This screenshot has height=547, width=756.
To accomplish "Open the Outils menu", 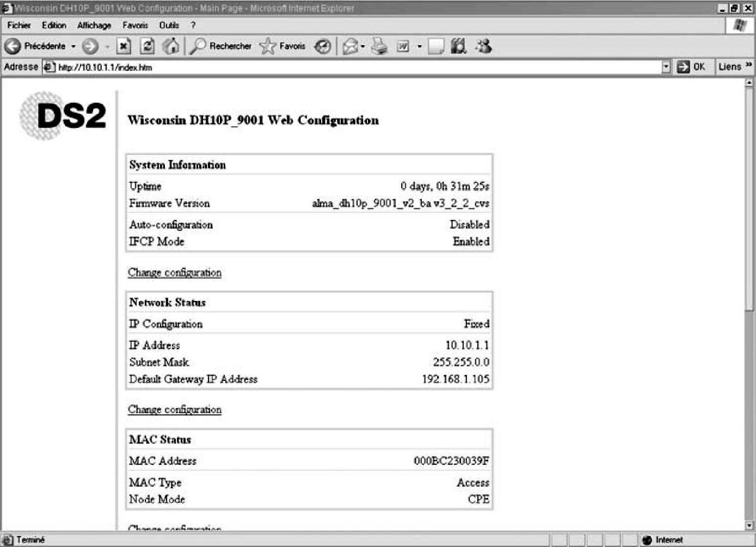I will (x=169, y=26).
